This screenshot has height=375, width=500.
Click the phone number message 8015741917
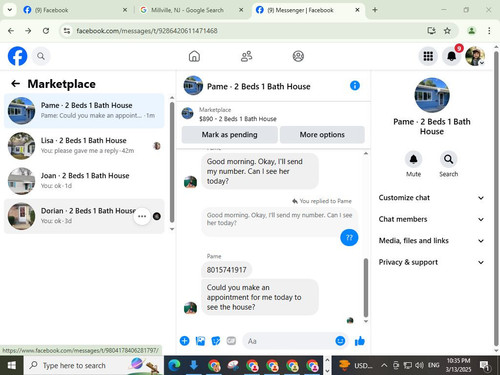click(x=226, y=270)
